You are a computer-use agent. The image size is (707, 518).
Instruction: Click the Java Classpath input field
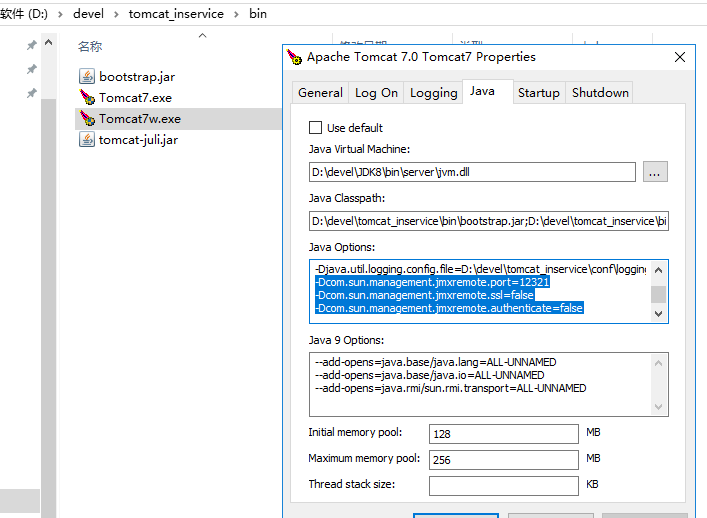tap(489, 221)
